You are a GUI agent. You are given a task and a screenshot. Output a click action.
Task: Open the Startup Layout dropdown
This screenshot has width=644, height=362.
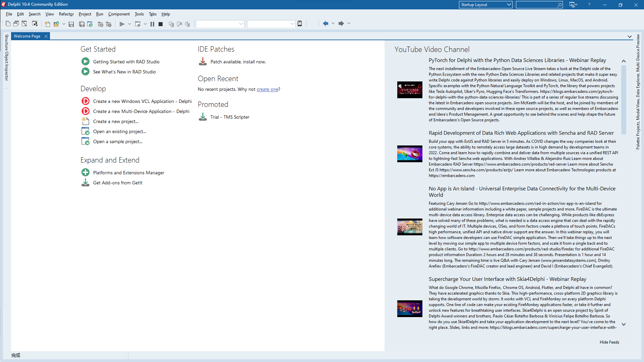click(485, 5)
